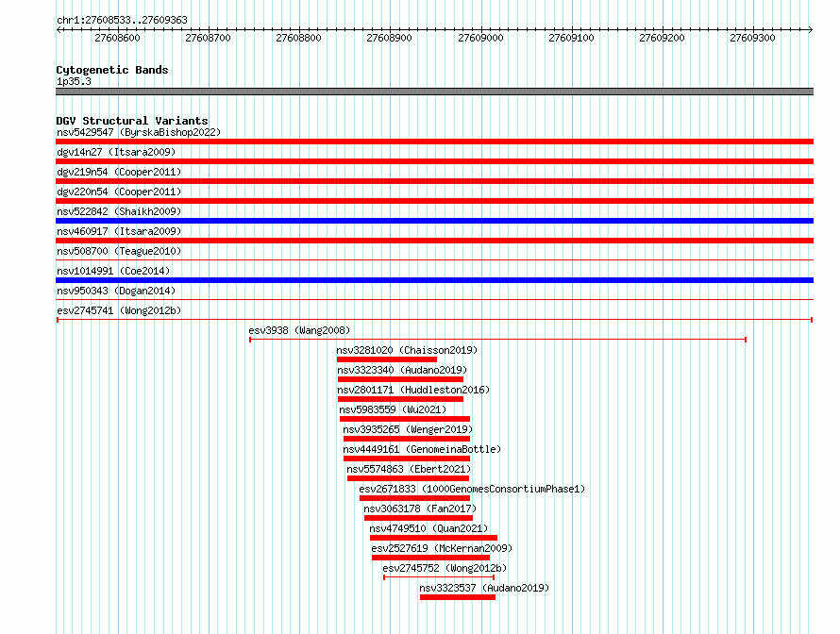Click ruler position 27609100

pyautogui.click(x=572, y=38)
